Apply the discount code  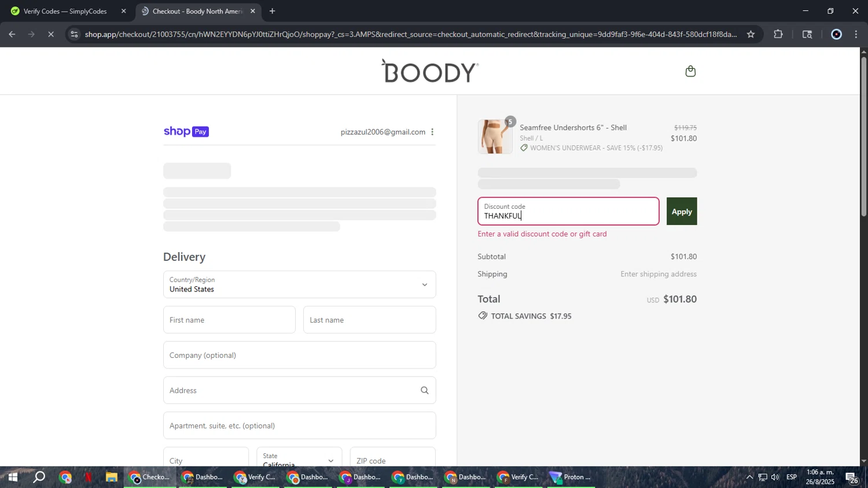coord(682,212)
